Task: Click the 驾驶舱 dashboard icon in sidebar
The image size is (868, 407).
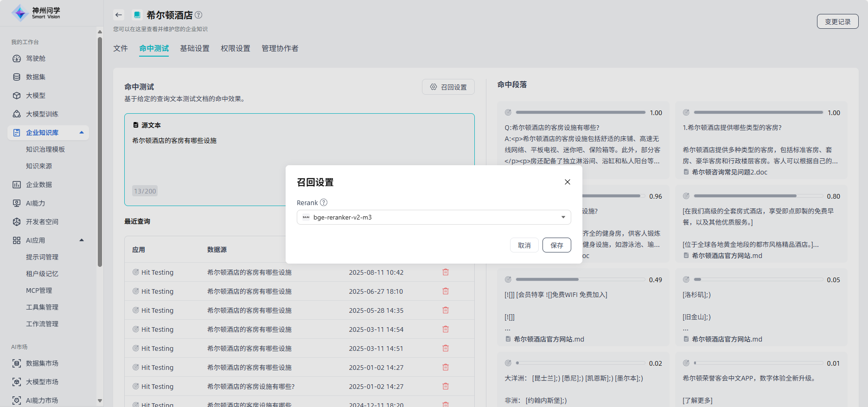Action: pos(17,58)
